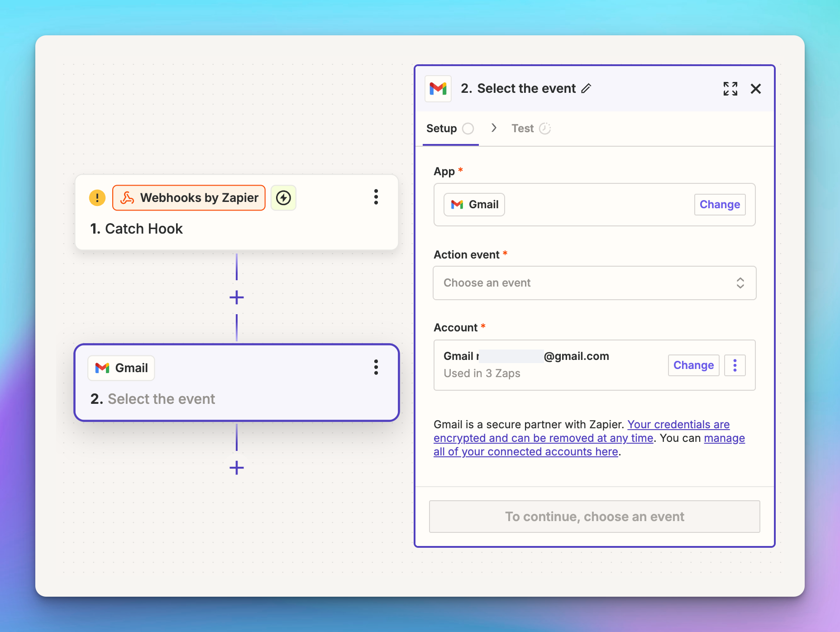Click the Setup status circle indicator

pyautogui.click(x=468, y=129)
